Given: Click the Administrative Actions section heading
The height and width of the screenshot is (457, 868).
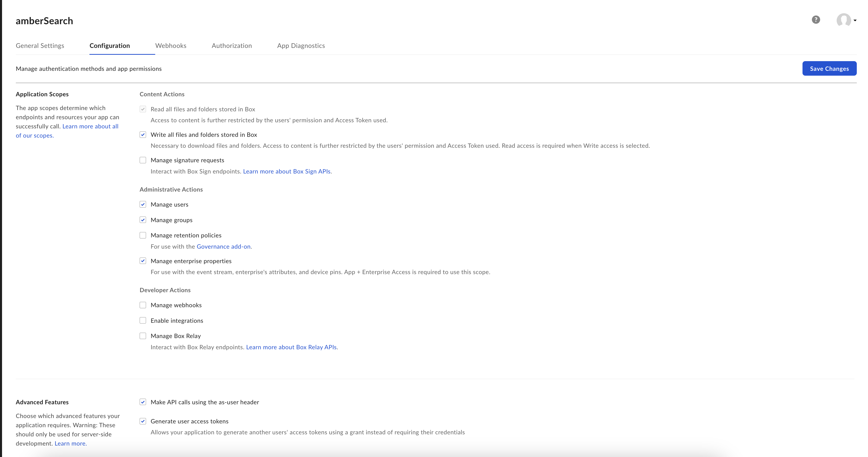Looking at the screenshot, I should click(x=171, y=189).
